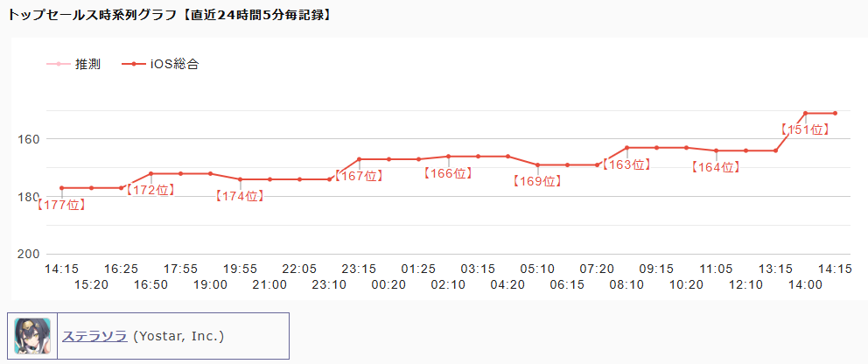Click the 【164位】 data label
The width and height of the screenshot is (868, 364).
pos(716,167)
